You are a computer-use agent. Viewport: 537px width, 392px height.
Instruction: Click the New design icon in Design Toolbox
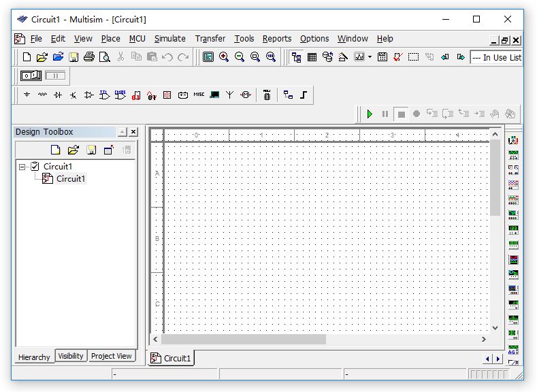pyautogui.click(x=56, y=150)
